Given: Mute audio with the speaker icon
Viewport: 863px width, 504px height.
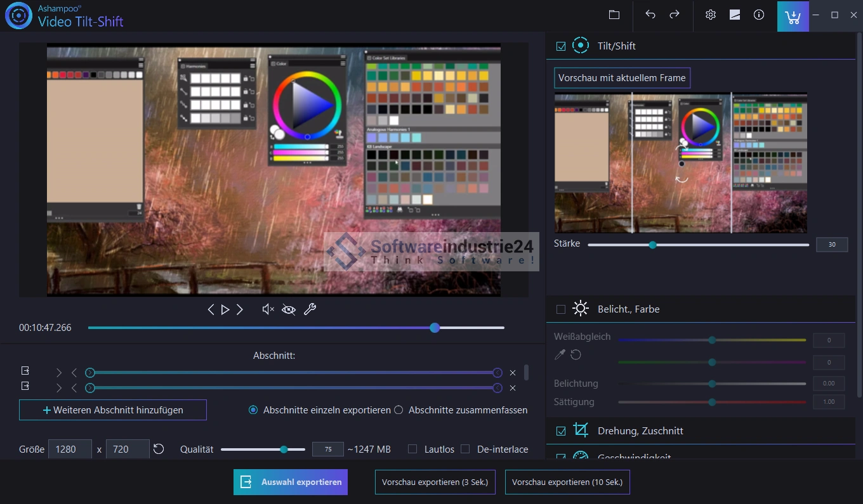Looking at the screenshot, I should [268, 309].
